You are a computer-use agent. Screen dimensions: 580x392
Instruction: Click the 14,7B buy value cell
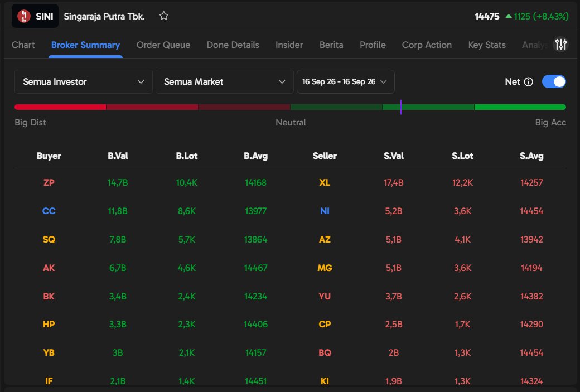coord(118,182)
